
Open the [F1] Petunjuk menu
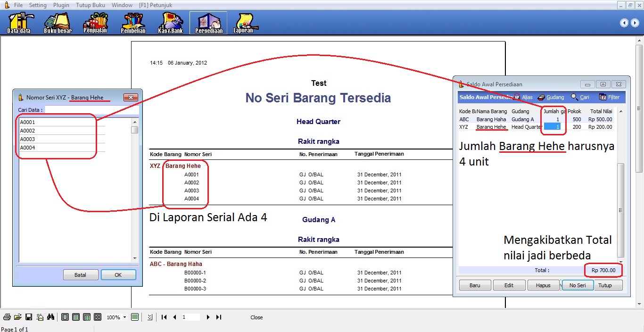156,5
